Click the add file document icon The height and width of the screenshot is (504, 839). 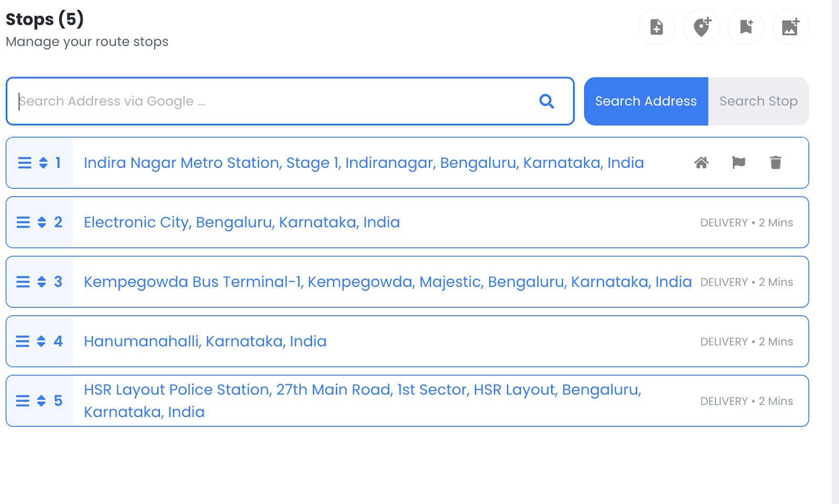coord(657,27)
